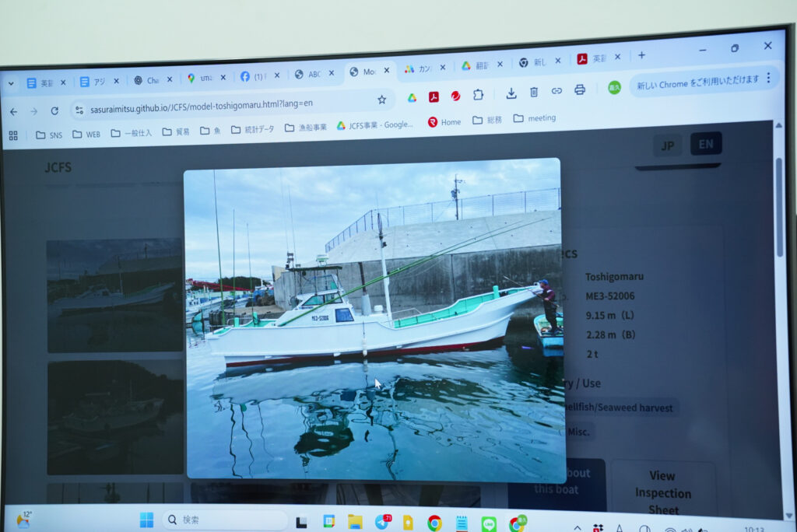The width and height of the screenshot is (797, 532).
Task: Open the Home bookmark link
Action: tap(444, 122)
